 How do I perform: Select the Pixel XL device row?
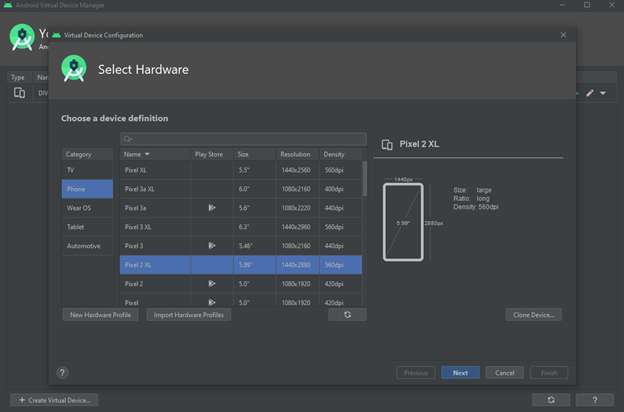(x=241, y=170)
